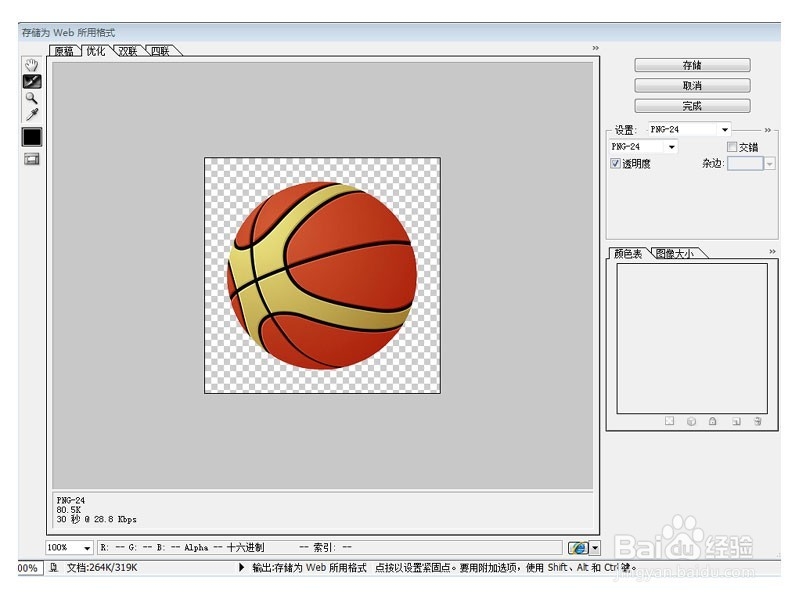This screenshot has height=600, width=800.
Task: Open the color table panel flyout menu
Action: pos(772,252)
